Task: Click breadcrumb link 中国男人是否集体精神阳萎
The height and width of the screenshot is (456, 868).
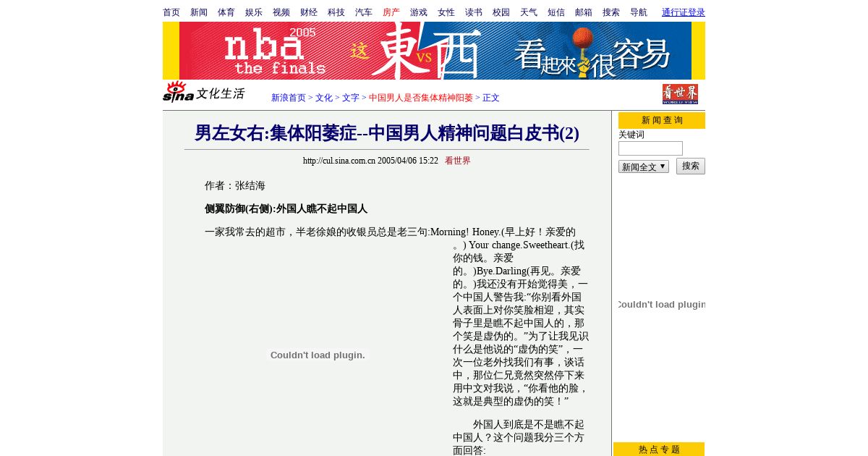Action: (x=421, y=98)
